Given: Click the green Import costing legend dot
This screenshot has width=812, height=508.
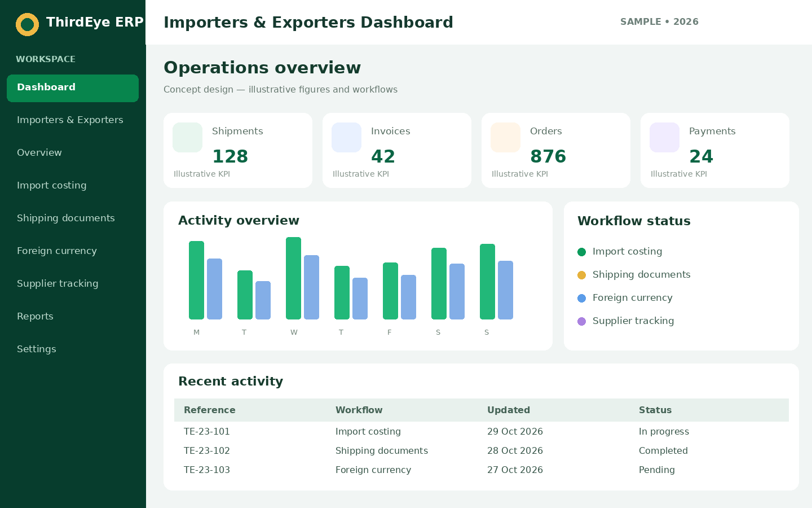Looking at the screenshot, I should 582,252.
